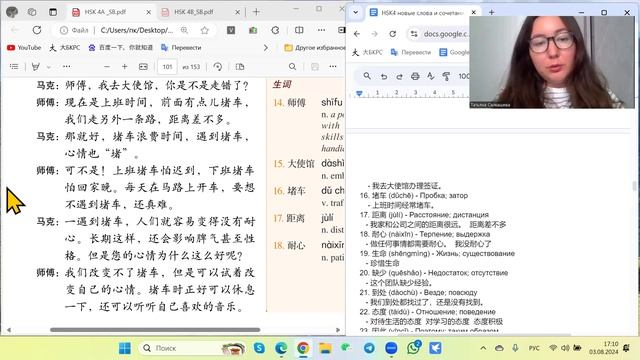Rotate the PDF page
Screen dimensions: 640x360
point(218,67)
